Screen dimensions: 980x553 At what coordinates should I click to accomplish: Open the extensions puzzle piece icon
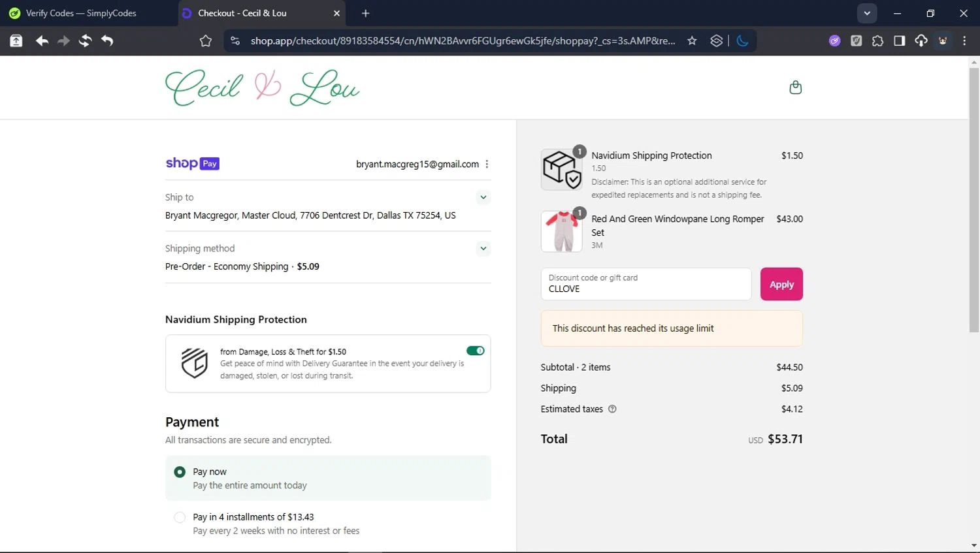[877, 40]
